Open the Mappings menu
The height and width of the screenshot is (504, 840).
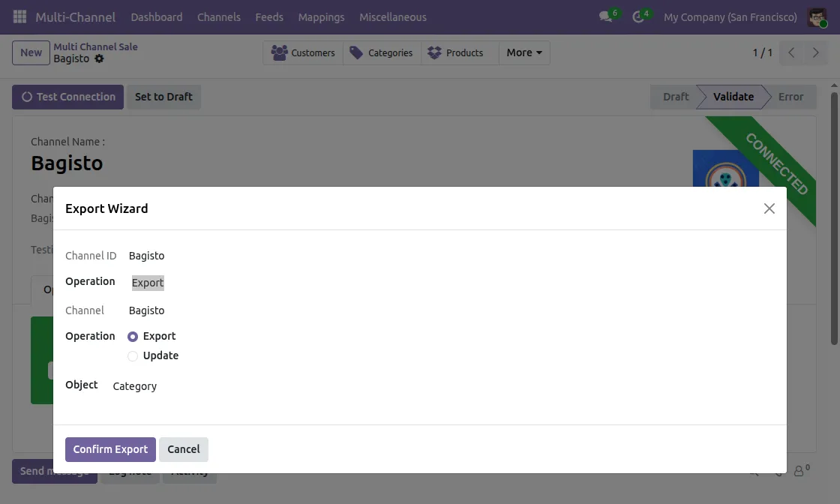tap(321, 17)
